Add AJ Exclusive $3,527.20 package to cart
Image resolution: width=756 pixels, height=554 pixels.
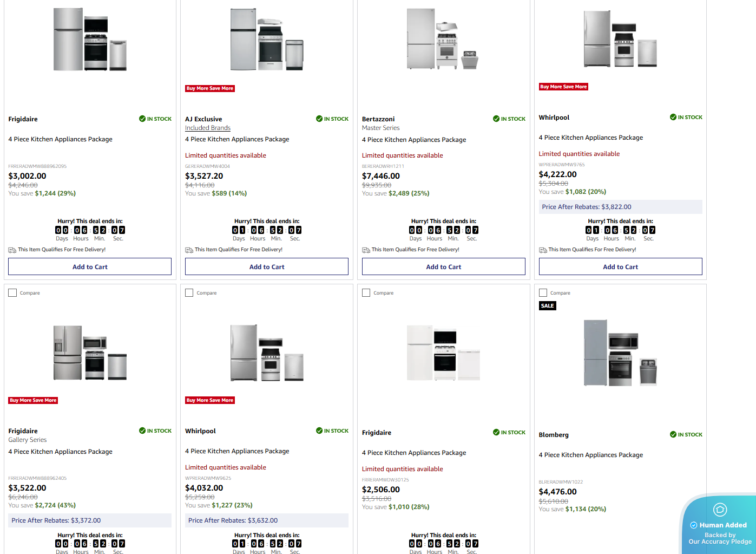point(266,266)
